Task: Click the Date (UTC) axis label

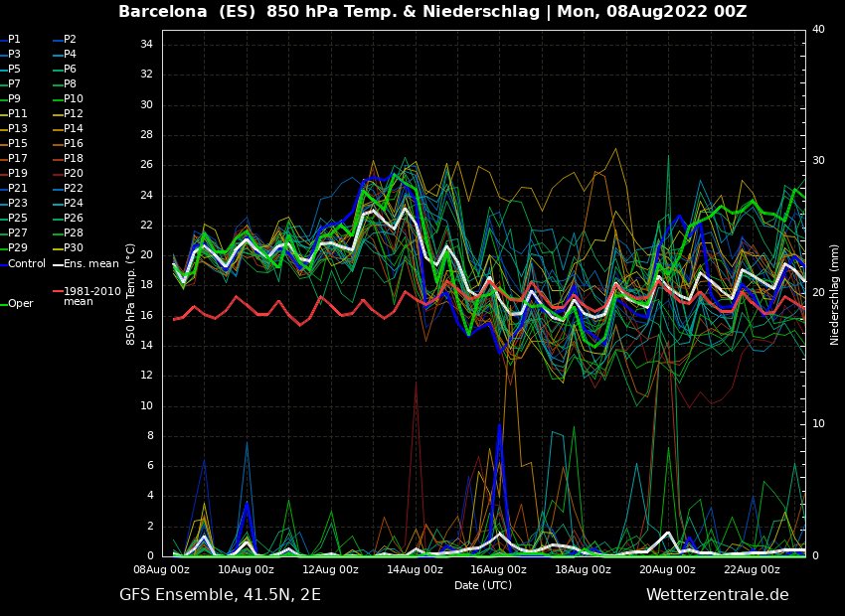Action: point(483,585)
